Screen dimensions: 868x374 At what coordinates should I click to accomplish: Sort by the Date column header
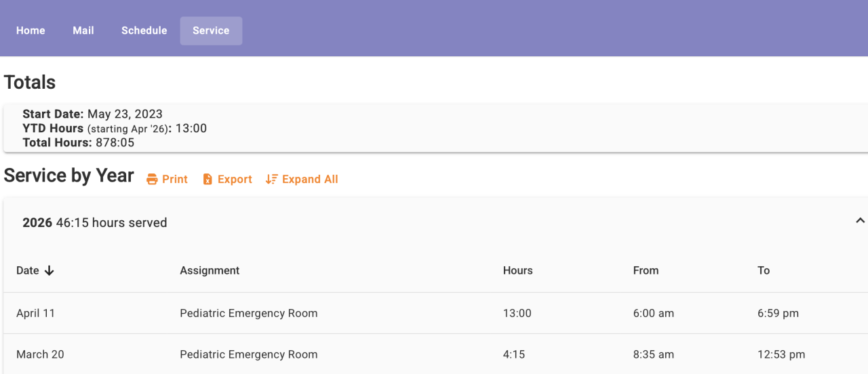pyautogui.click(x=28, y=271)
